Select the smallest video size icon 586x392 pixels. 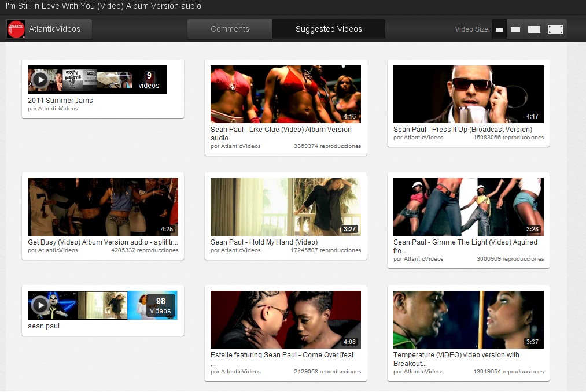click(499, 29)
